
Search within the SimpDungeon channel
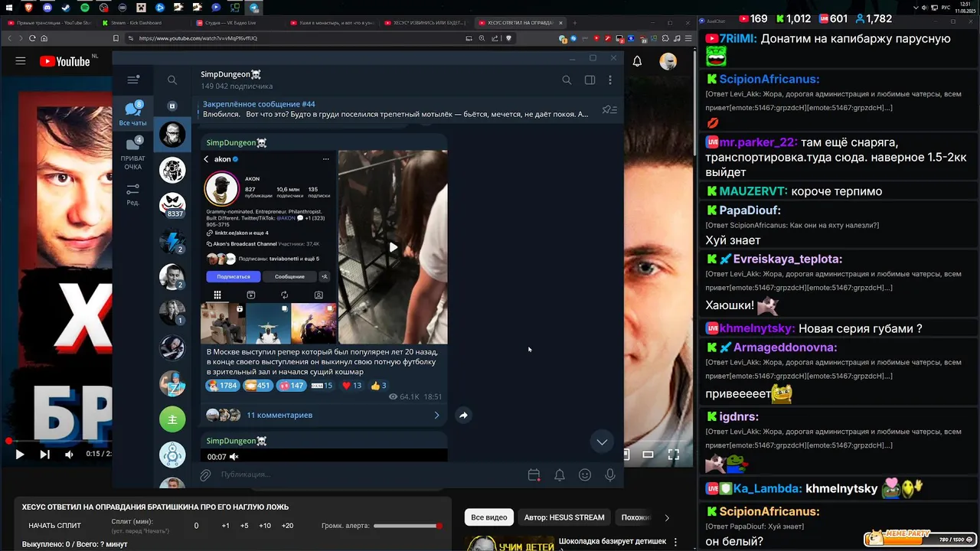click(x=567, y=80)
